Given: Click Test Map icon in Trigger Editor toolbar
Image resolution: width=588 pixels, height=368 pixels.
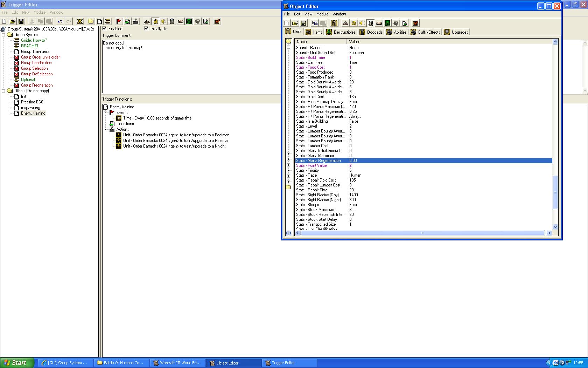Looking at the screenshot, I should point(217,21).
